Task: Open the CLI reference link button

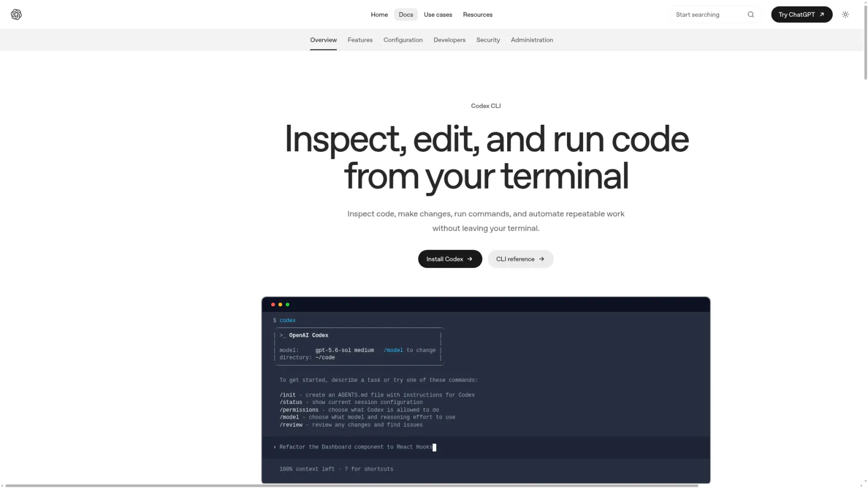Action: [x=520, y=259]
